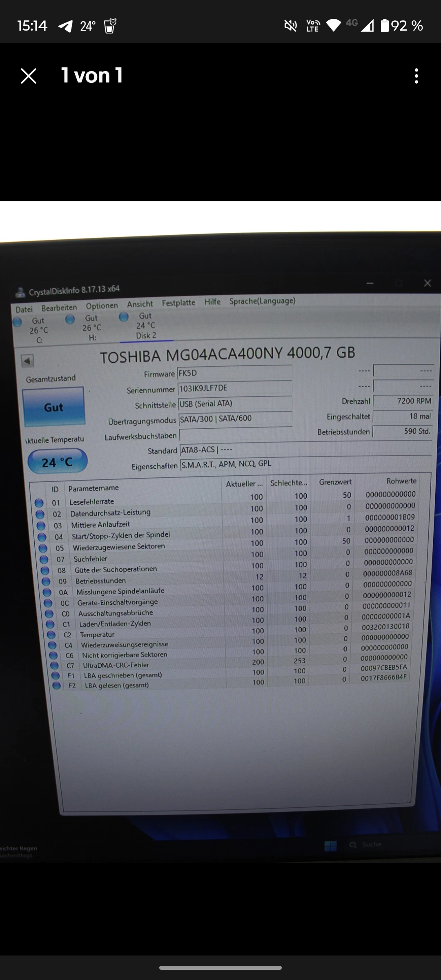Image resolution: width=441 pixels, height=980 pixels.
Task: Open the Sprache(Language) menu
Action: [x=262, y=301]
